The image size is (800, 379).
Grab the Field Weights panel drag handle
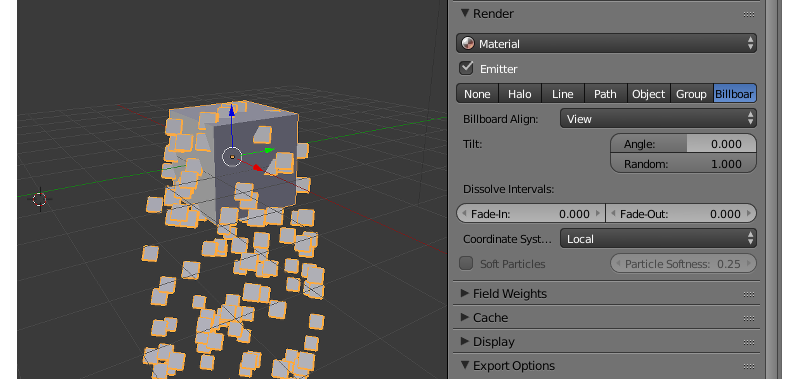point(748,294)
